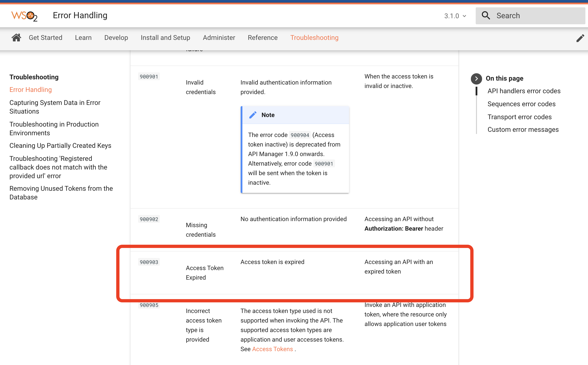
Task: Follow the Access Tokens link
Action: click(272, 349)
